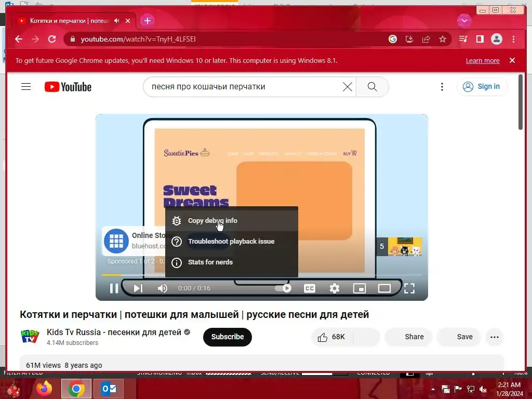Image resolution: width=532 pixels, height=399 pixels.
Task: Reload the YouTube page
Action: (x=52, y=39)
